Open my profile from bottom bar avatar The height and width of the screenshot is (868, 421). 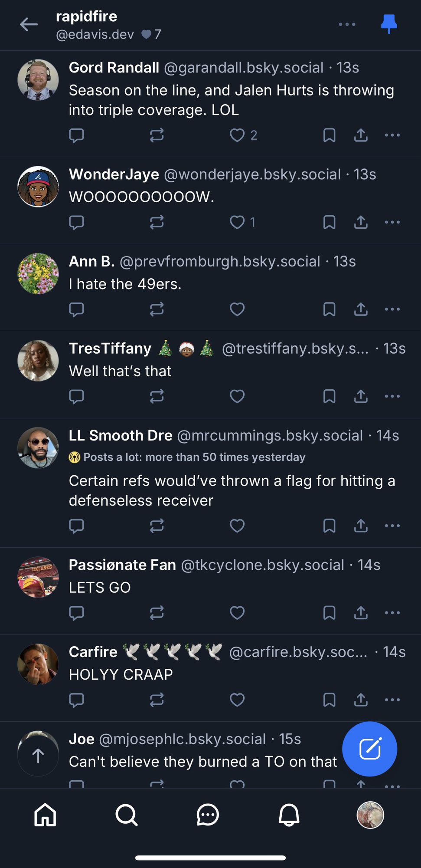[x=370, y=815]
